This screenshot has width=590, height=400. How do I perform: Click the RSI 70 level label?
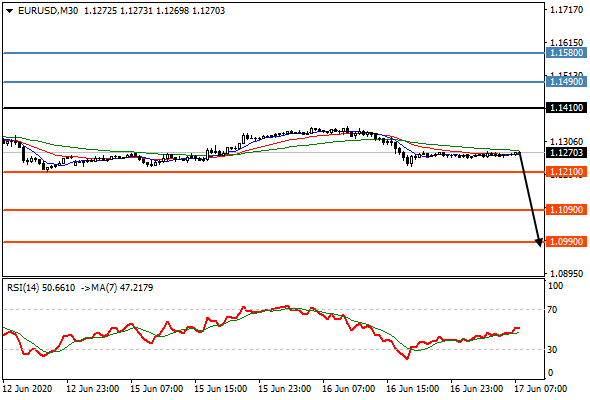(x=552, y=310)
